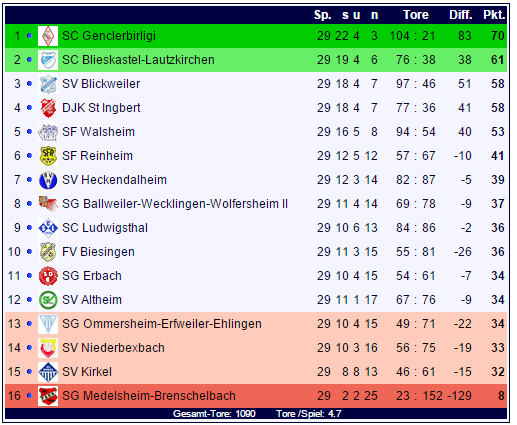The height and width of the screenshot is (425, 517).
Task: Click the Diff. column header
Action: point(461,15)
